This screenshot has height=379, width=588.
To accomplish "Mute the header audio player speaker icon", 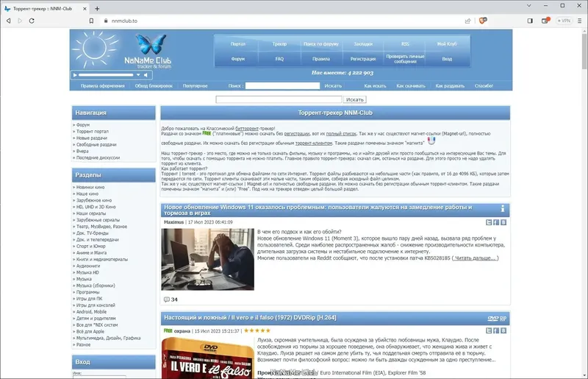I will pos(146,75).
